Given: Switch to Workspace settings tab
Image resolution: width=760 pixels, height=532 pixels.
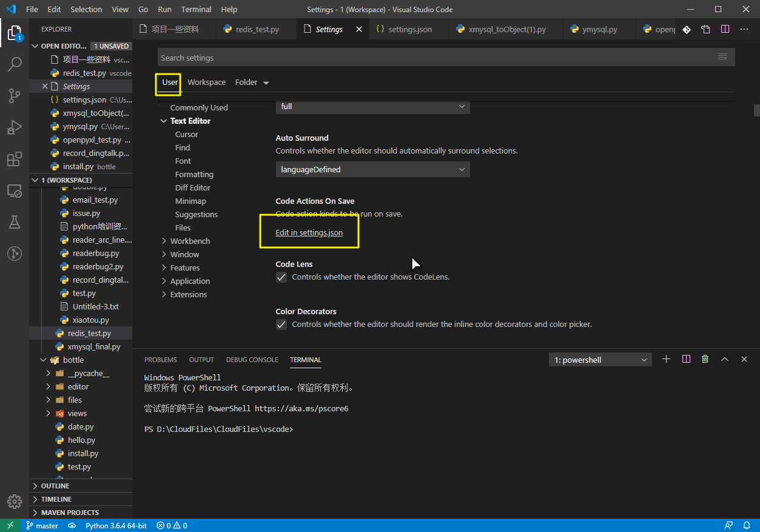Looking at the screenshot, I should 207,82.
